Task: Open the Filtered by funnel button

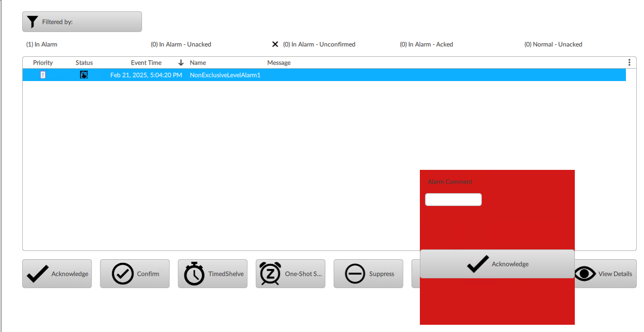Action: pos(82,22)
